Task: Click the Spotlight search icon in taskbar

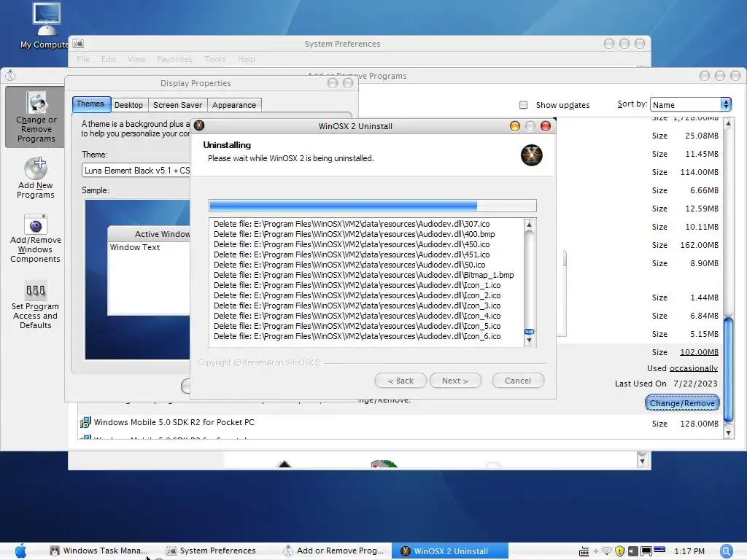Action: coord(726,551)
